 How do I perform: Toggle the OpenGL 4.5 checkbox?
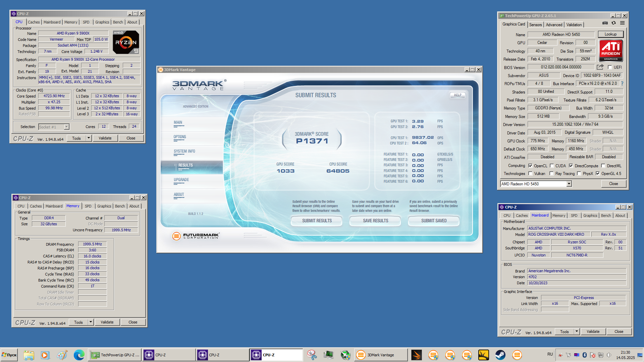pos(598,174)
